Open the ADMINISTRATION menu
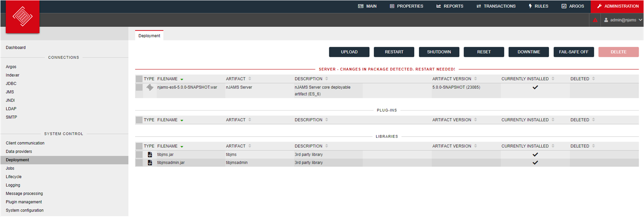 coord(617,6)
